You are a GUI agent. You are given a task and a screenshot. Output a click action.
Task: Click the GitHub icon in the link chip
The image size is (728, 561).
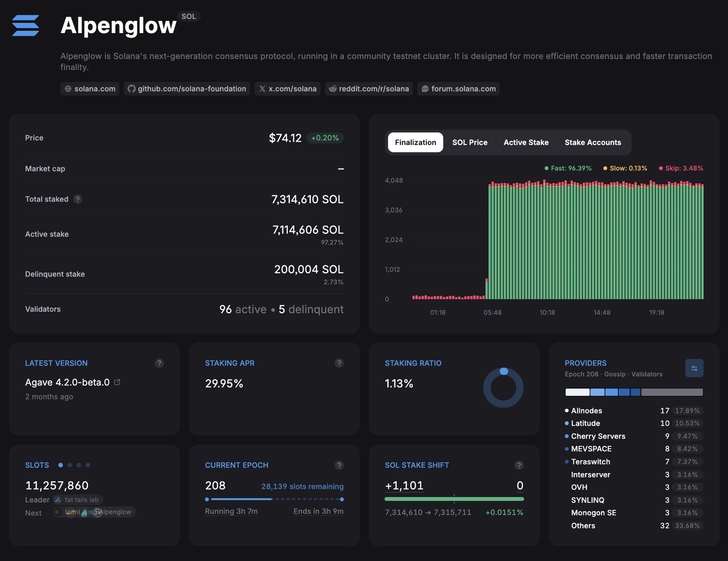pos(131,89)
